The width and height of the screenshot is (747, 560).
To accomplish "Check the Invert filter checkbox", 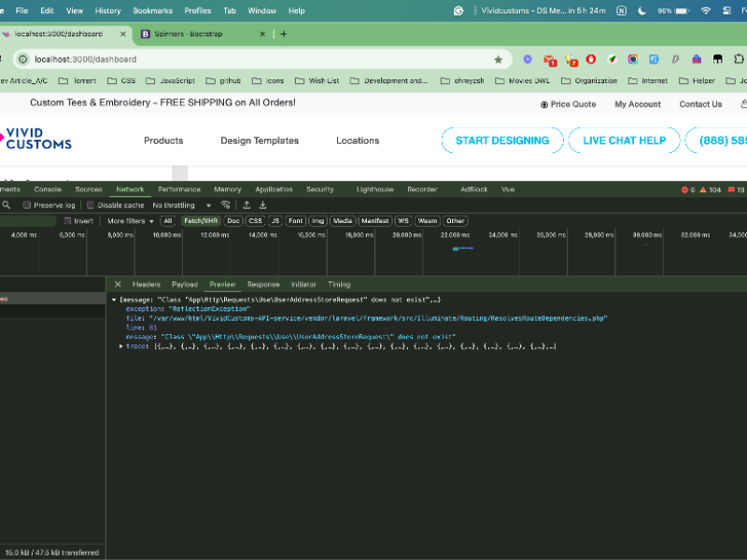I will [68, 221].
